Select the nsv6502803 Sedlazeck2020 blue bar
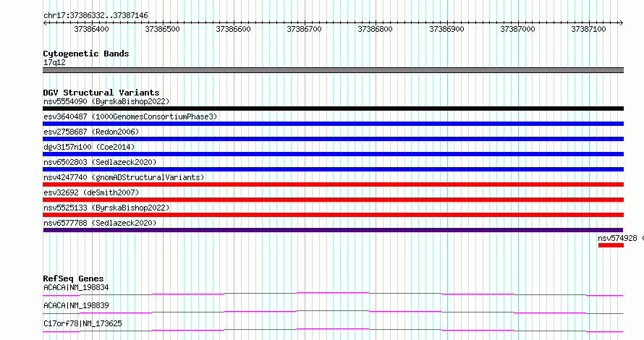This screenshot has height=340, width=644. (333, 169)
